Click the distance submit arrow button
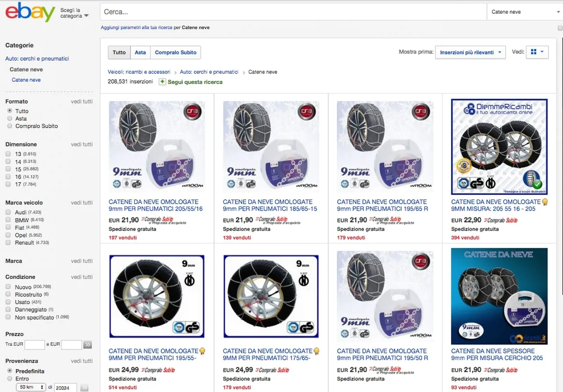The height and width of the screenshot is (392, 563). click(x=84, y=388)
